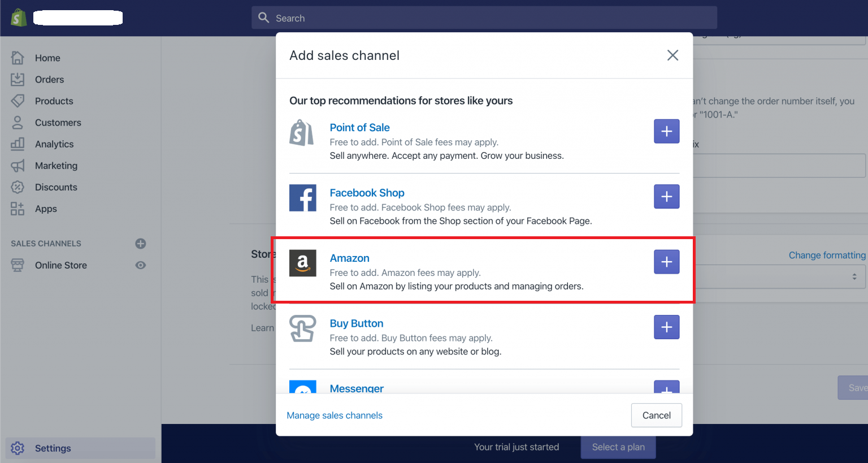
Task: Add Amazon sales channel
Action: [667, 262]
